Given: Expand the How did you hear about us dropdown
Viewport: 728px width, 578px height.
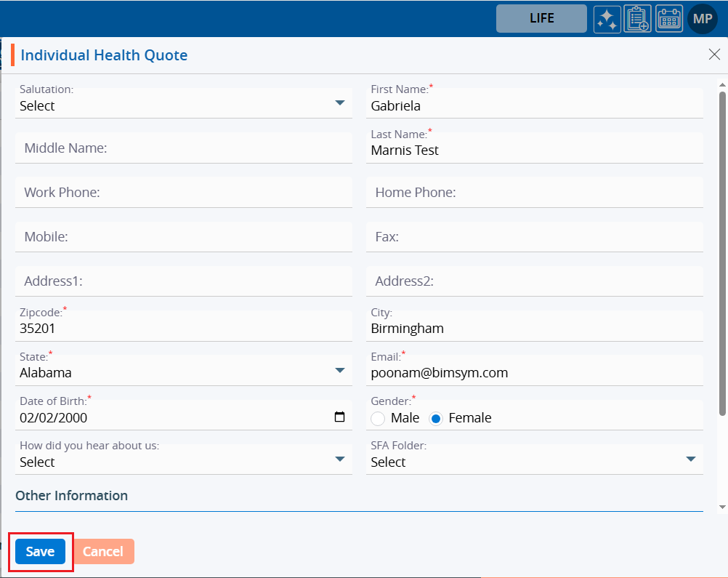Looking at the screenshot, I should click(x=339, y=459).
